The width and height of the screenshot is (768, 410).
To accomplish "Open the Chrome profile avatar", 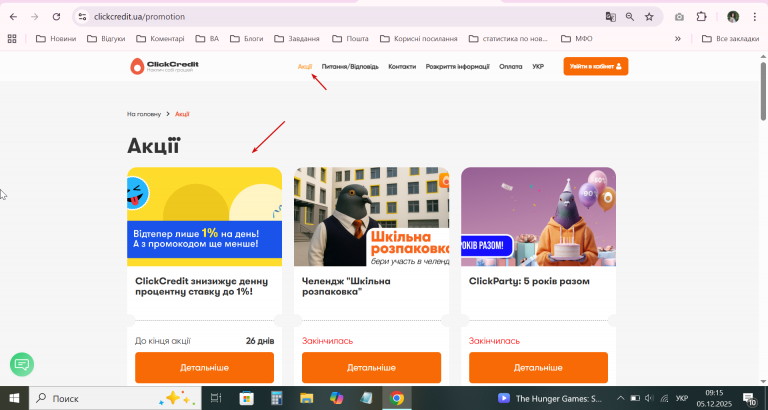I will tap(733, 17).
